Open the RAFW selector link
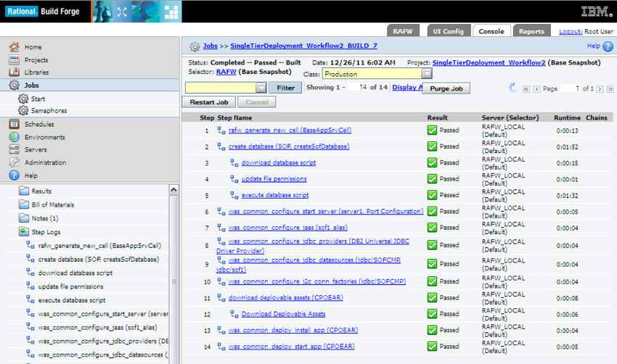The width and height of the screenshot is (617, 364). coord(226,72)
